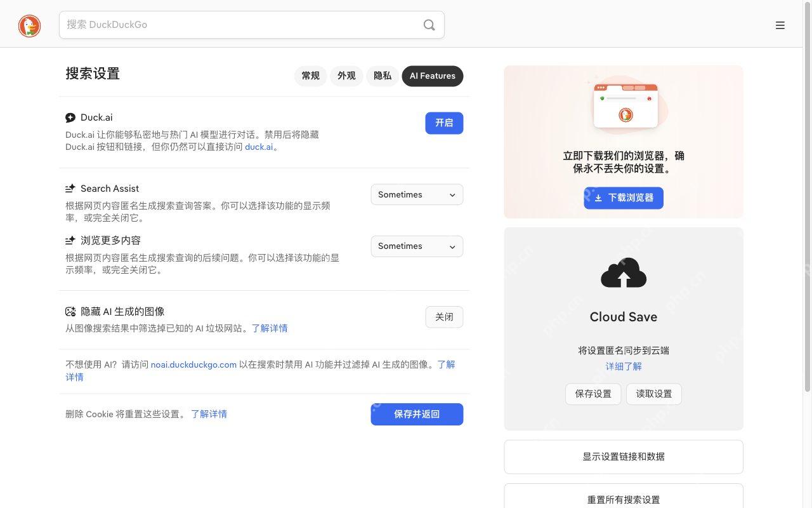Click the 详细了解 link under Cloud Save

(624, 366)
